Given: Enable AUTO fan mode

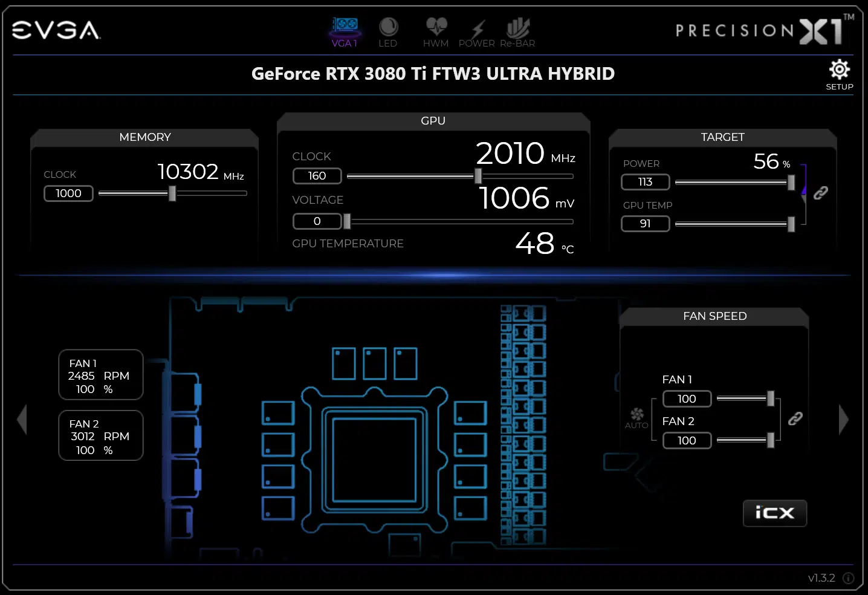Looking at the screenshot, I should (636, 418).
